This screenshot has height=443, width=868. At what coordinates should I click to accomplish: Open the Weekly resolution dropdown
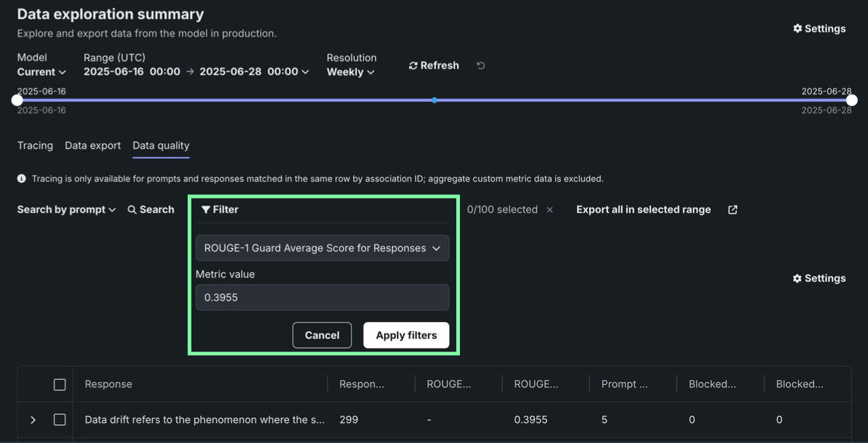[x=351, y=72]
